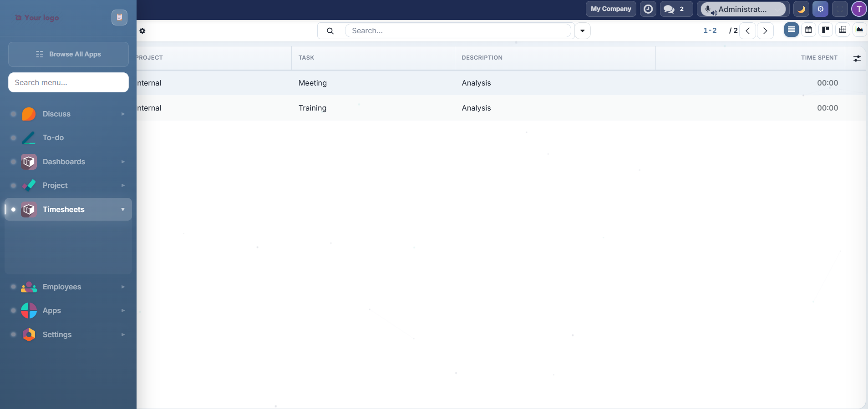
Task: Switch to kanban view
Action: point(825,30)
